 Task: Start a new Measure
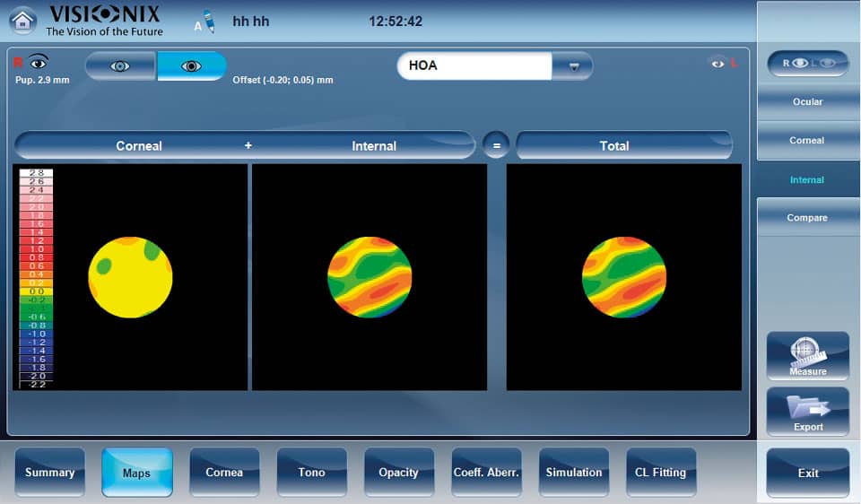[x=808, y=356]
